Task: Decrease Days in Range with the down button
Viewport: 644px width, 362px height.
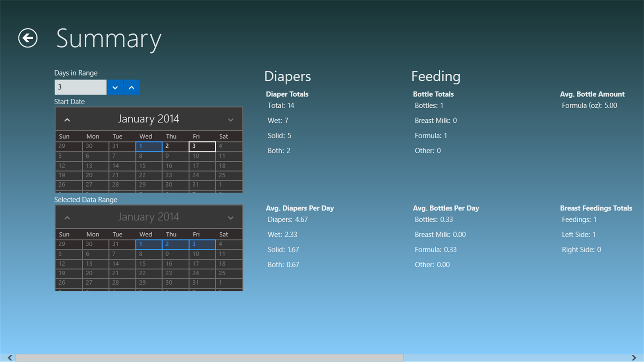Action: [x=115, y=87]
